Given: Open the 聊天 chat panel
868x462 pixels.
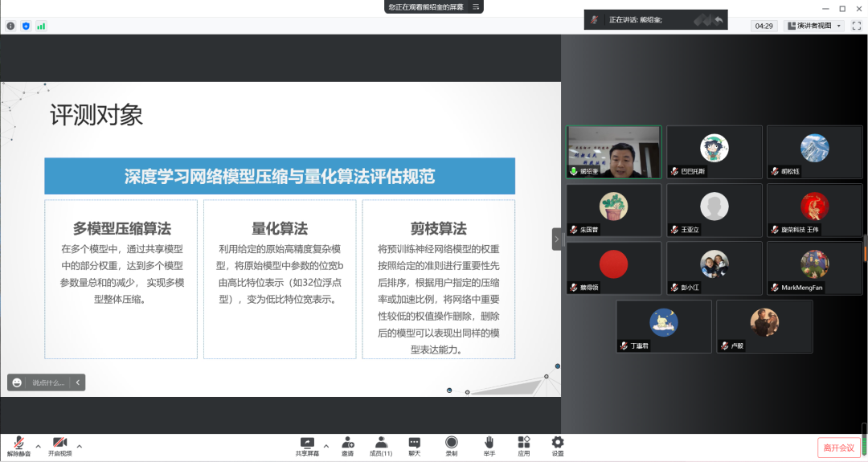Looking at the screenshot, I should click(415, 447).
